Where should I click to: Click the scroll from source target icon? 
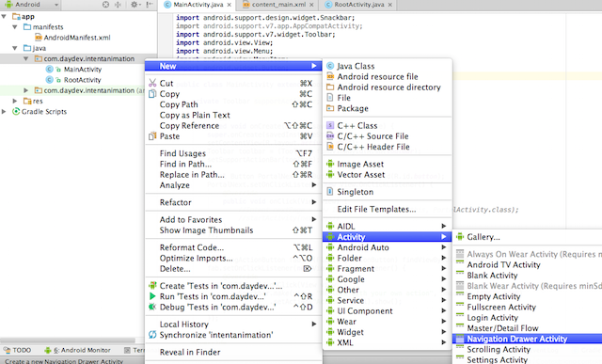pos(105,4)
